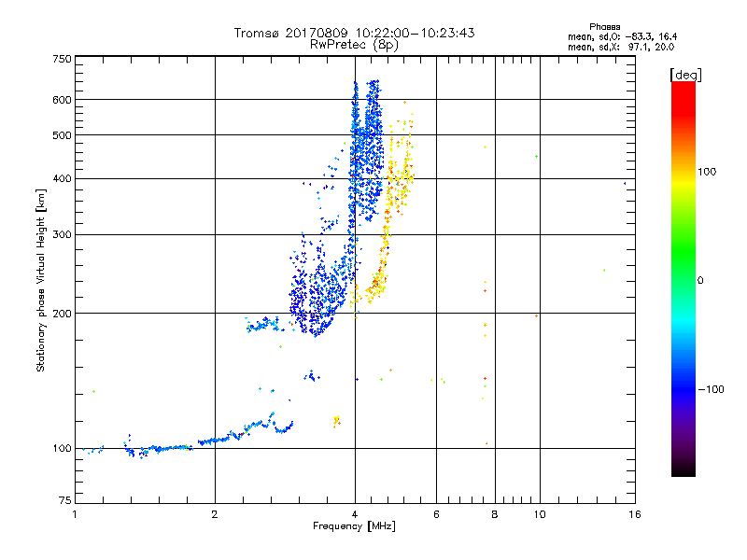Click the colorbar label '0'
The image size is (747, 560).
[700, 280]
